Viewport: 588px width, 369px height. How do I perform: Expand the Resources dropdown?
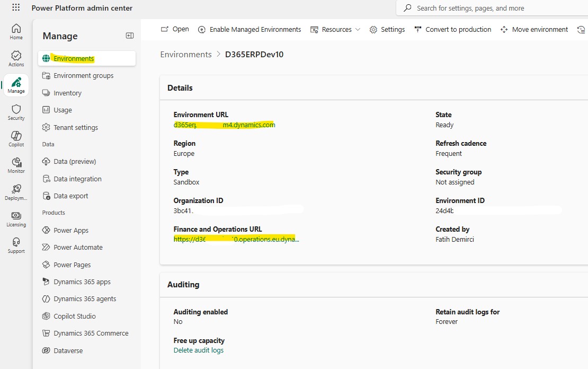point(335,29)
